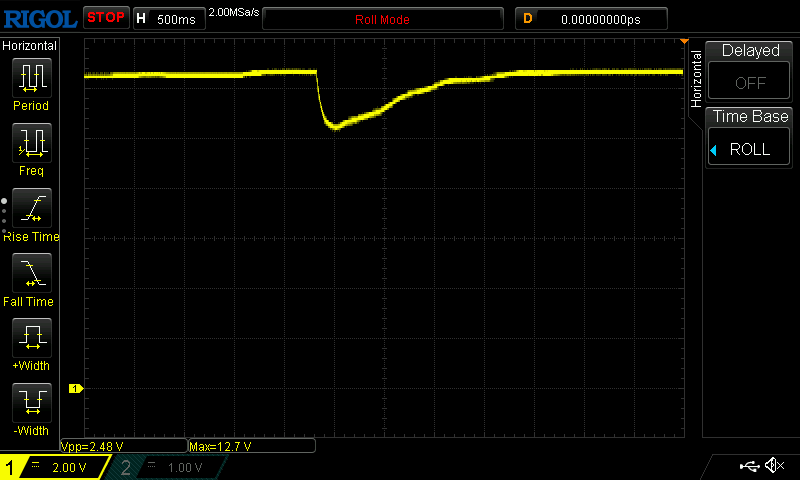Select the Period measurement icon
Screen dimensions: 800x480
tap(32, 78)
